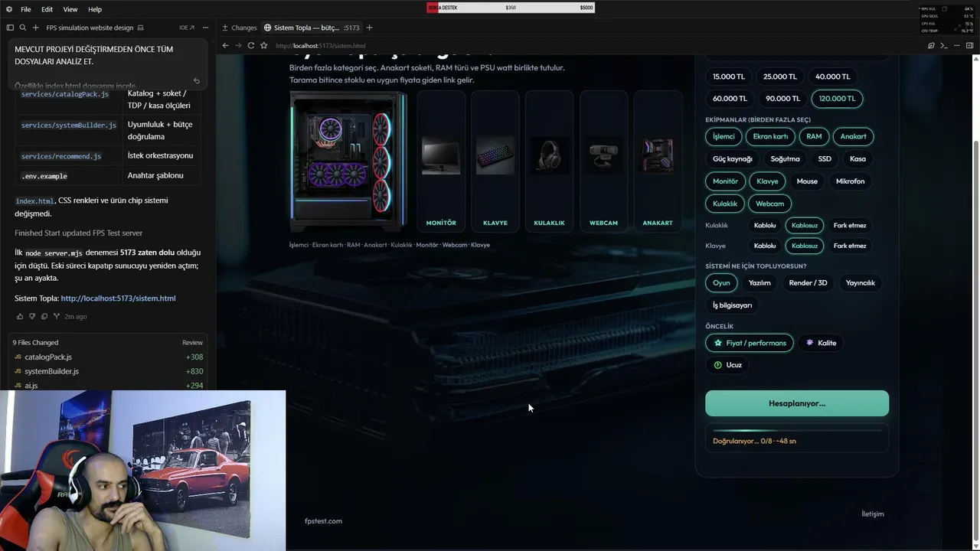Click the device icon beside chat title
The image size is (980, 551).
coord(141,28)
